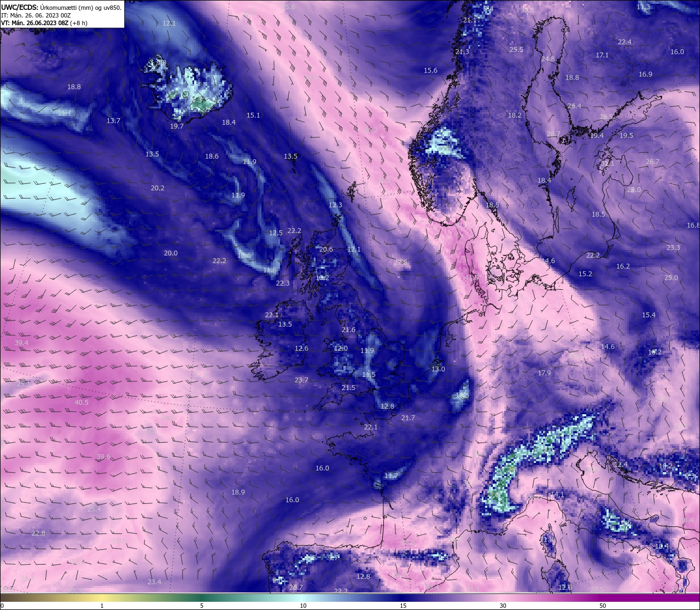Click the map value 23.3

(673, 247)
